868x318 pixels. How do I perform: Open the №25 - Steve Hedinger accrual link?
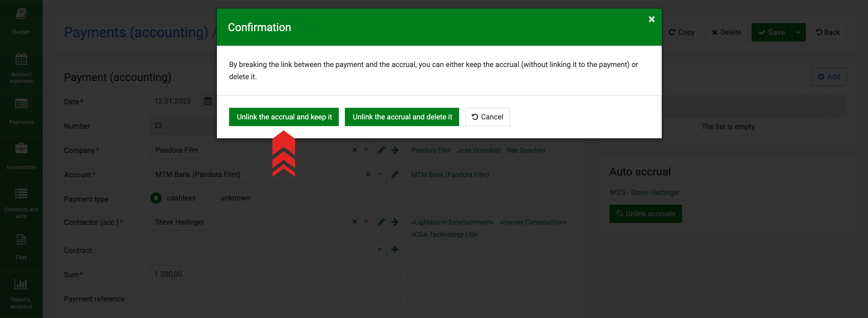[645, 192]
